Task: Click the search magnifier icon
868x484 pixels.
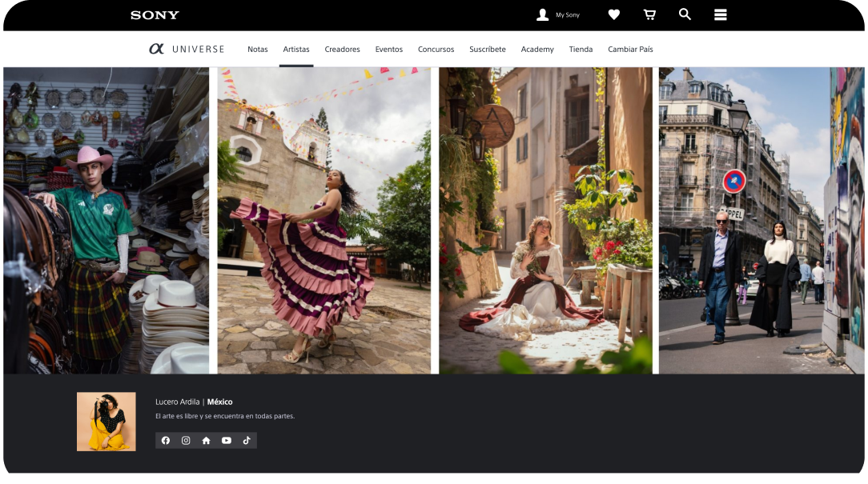Action: pyautogui.click(x=685, y=14)
